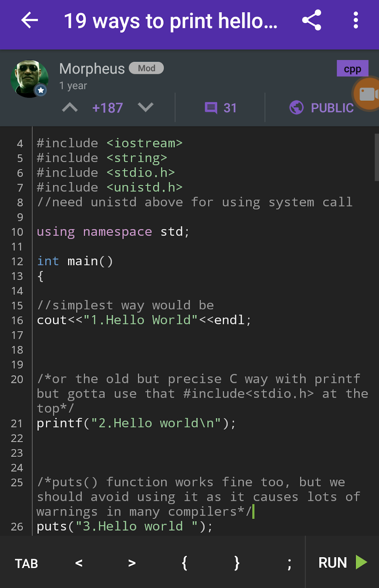This screenshot has width=379, height=588.
Task: Click the code editor scrollbar thumb
Action: point(376,157)
